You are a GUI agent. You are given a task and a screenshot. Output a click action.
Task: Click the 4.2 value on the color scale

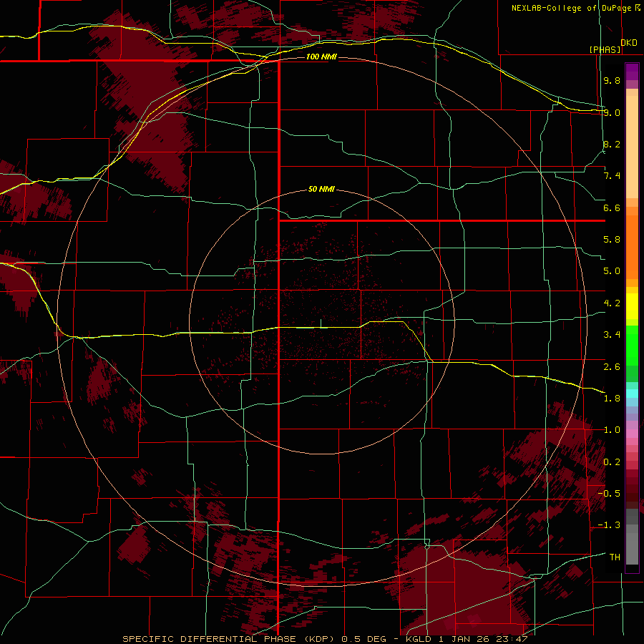coord(612,303)
